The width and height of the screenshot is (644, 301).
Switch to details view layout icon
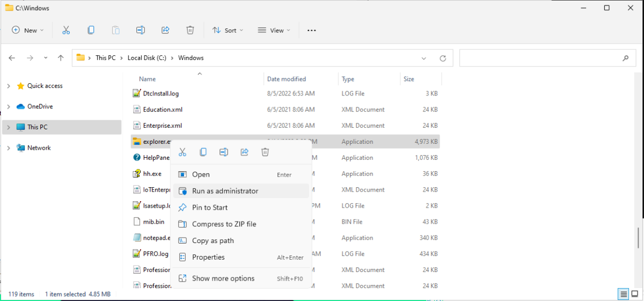tap(623, 294)
